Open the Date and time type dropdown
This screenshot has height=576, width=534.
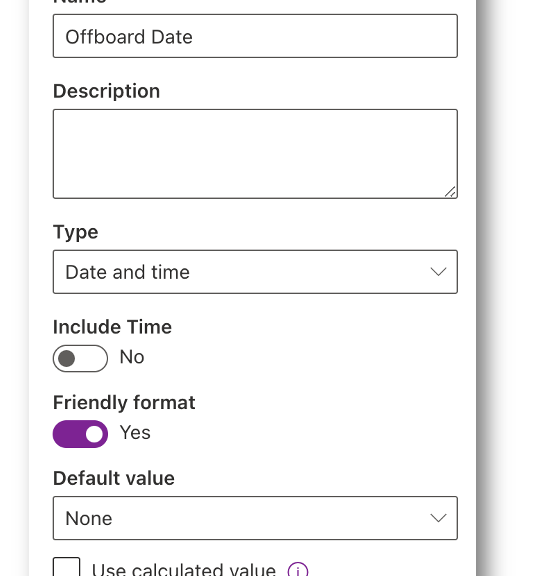click(x=255, y=272)
